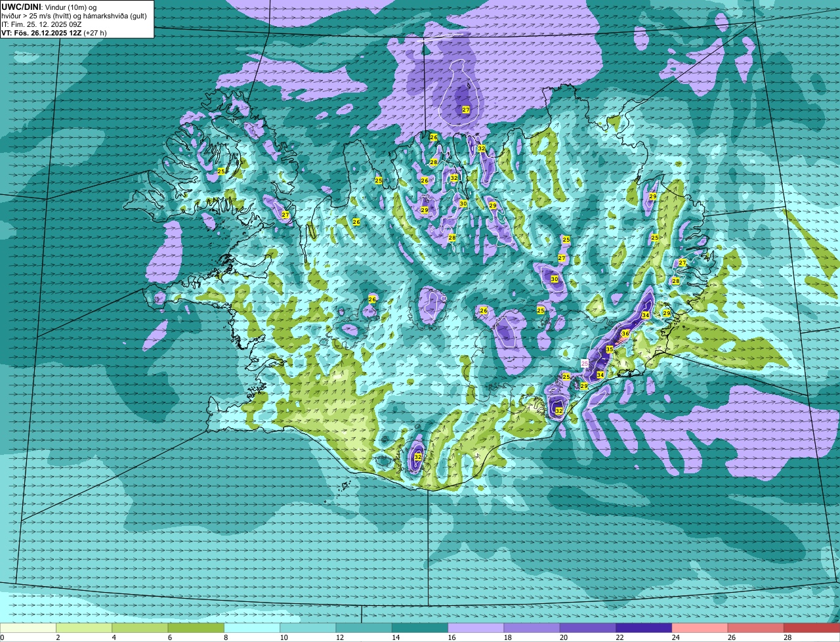Click legend tick number '18'
The image size is (840, 642).
[507, 637]
